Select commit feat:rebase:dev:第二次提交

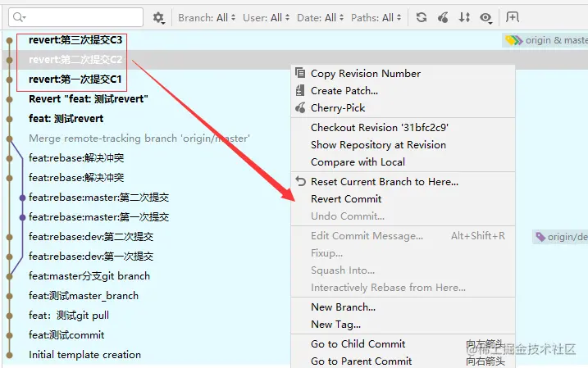click(x=91, y=237)
